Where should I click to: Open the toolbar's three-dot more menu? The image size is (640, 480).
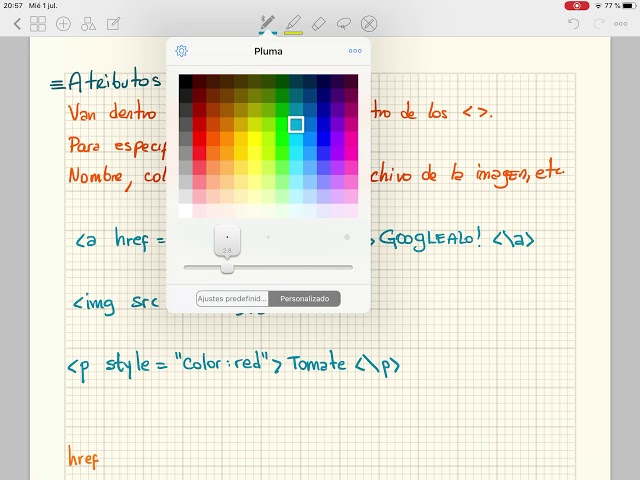(620, 24)
